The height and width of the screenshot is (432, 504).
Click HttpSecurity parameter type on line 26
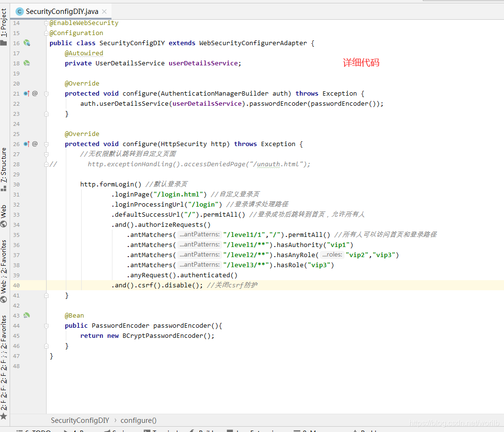(184, 144)
